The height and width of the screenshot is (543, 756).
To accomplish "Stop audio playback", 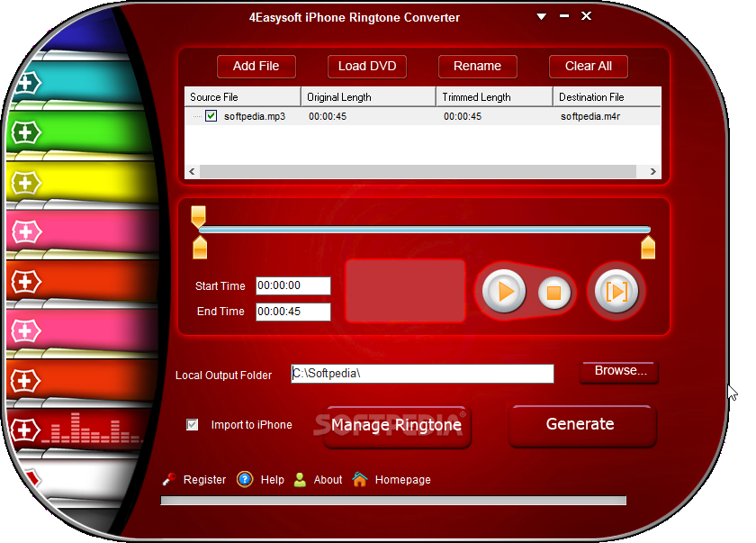I will (x=554, y=293).
